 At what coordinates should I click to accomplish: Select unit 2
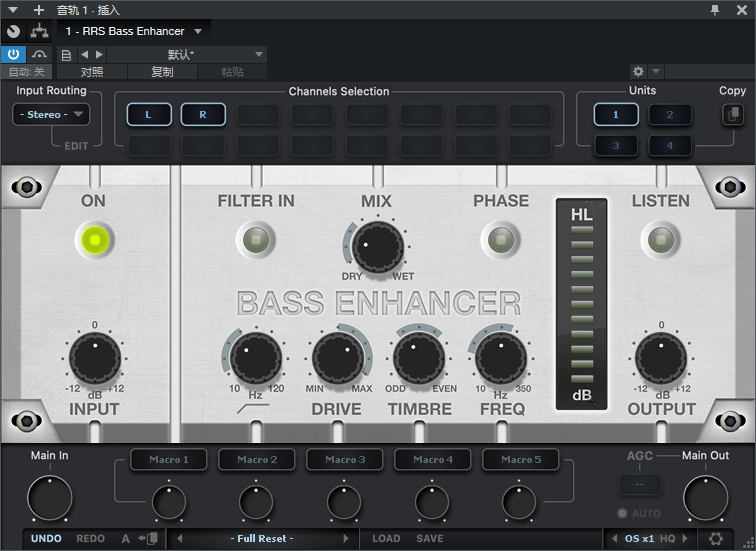coord(670,115)
